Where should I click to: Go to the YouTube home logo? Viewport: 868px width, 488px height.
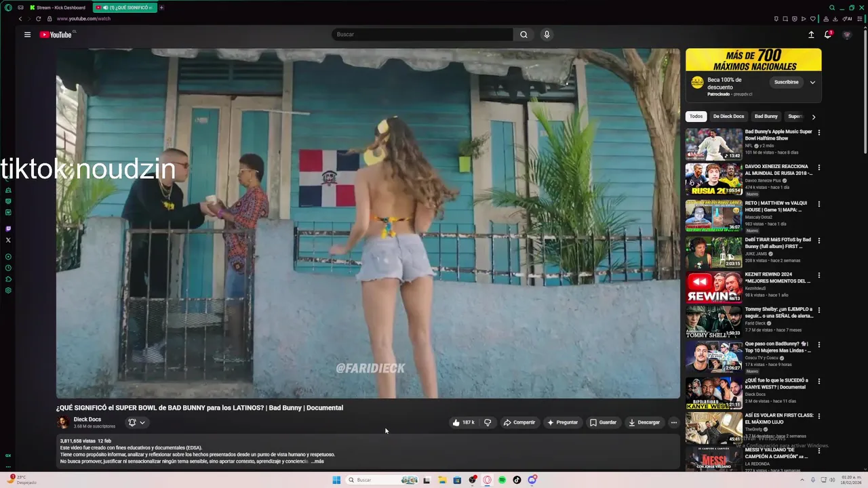click(56, 35)
